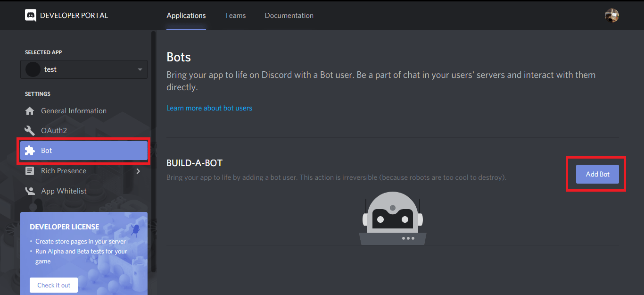Open the Teams tab

click(x=235, y=16)
